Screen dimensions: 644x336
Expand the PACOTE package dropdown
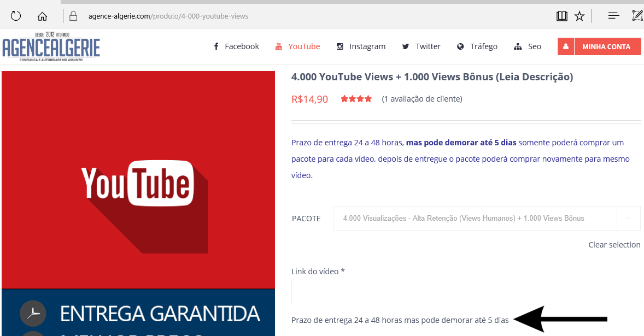tap(487, 218)
